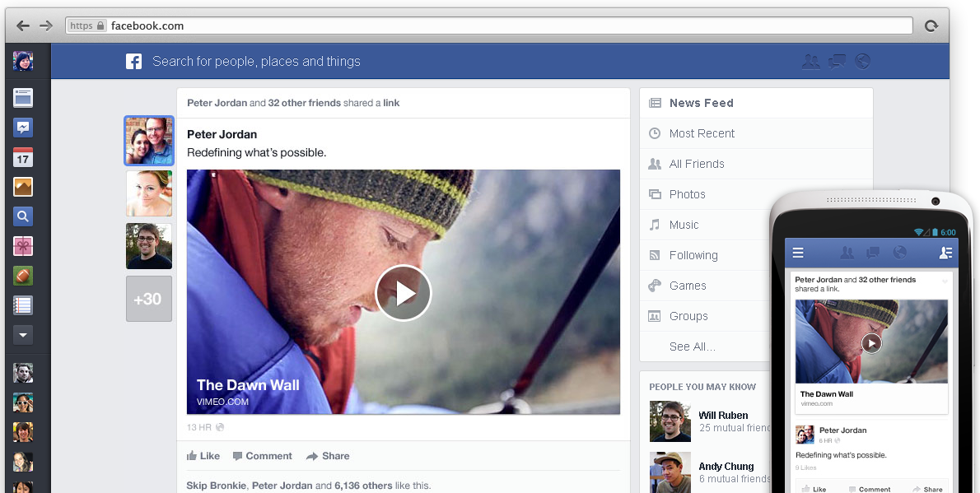
Task: Click the Facebook search input field
Action: (329, 61)
